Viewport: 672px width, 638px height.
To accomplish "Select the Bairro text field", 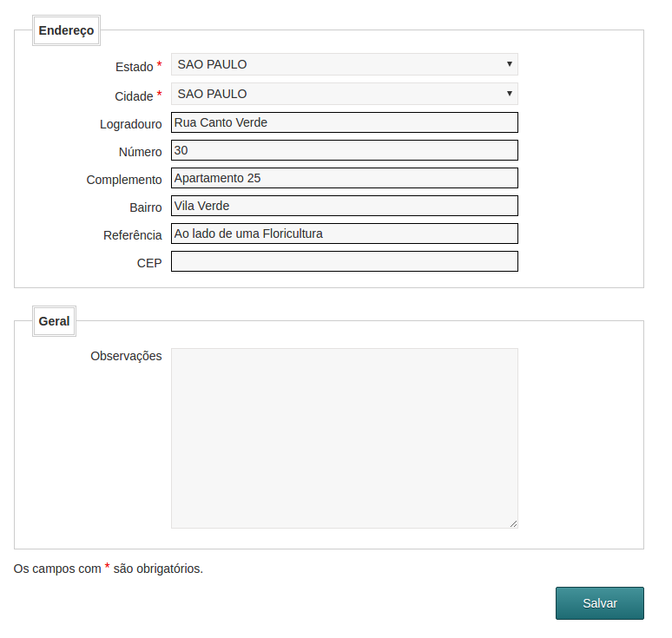I will click(344, 206).
